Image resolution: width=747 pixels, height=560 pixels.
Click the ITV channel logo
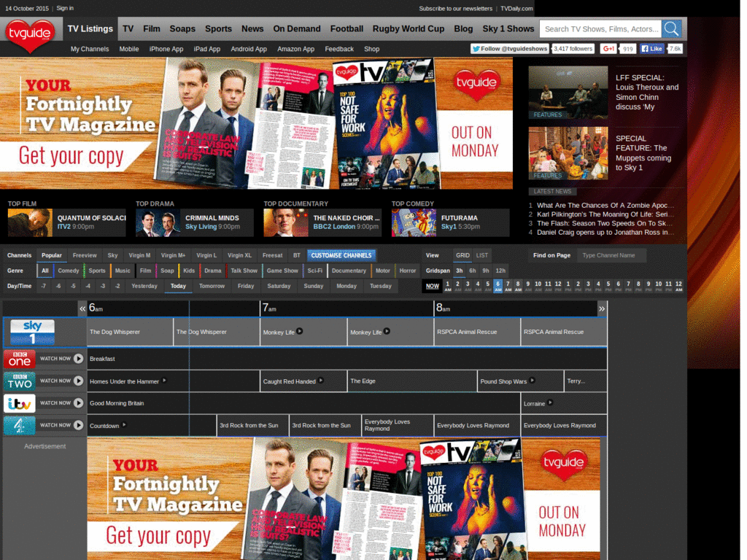20,402
